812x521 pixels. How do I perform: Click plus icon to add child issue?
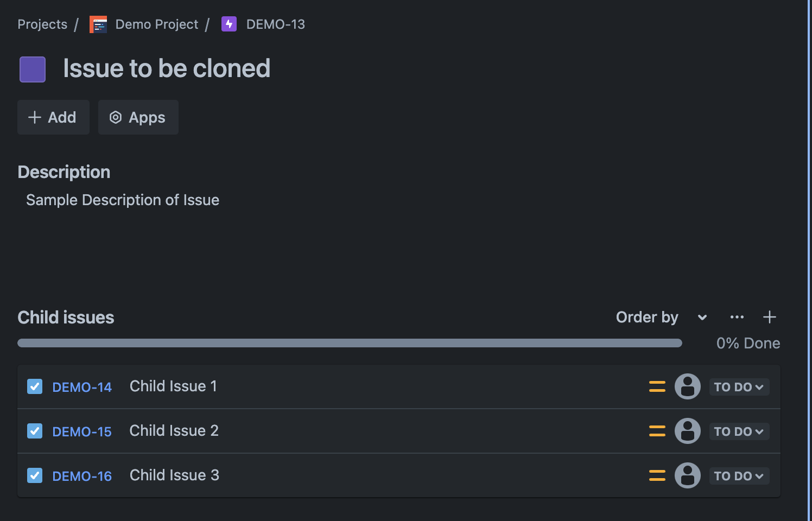click(x=770, y=317)
